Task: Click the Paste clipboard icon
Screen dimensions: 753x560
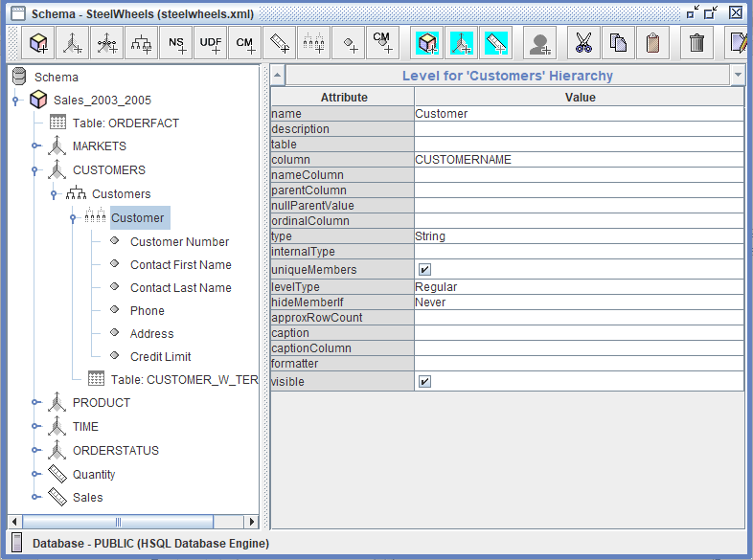Action: click(x=652, y=43)
